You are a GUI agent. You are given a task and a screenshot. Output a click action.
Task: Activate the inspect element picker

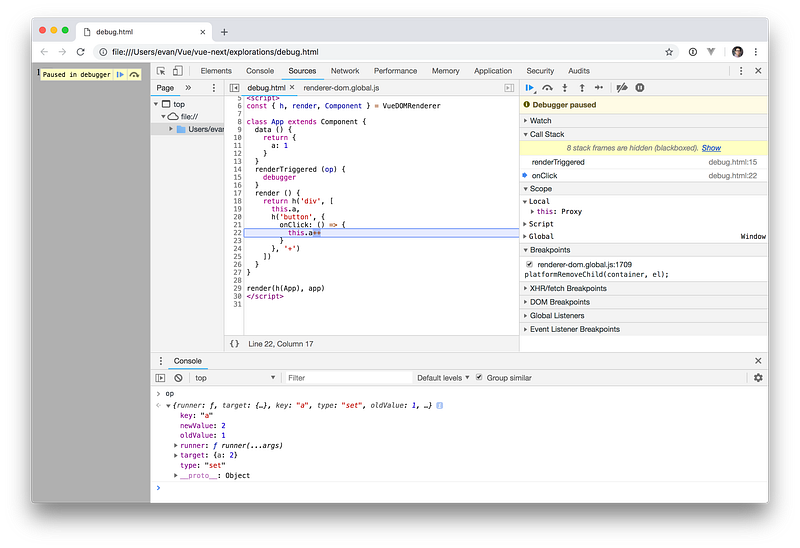click(x=161, y=71)
